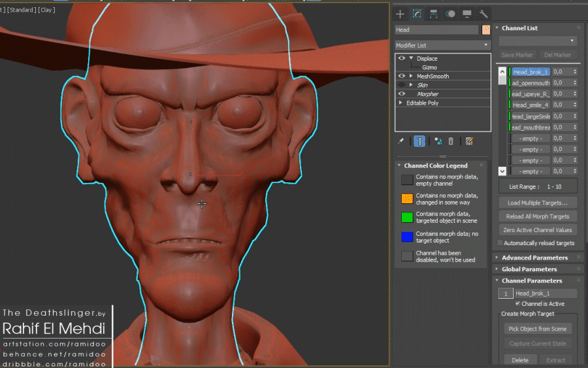Click the Pin Stack icon
This screenshot has width=588, height=368.
click(400, 141)
